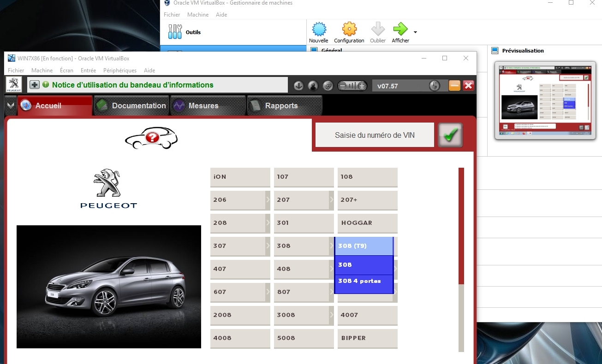Click the Rapports document icon

(x=255, y=106)
